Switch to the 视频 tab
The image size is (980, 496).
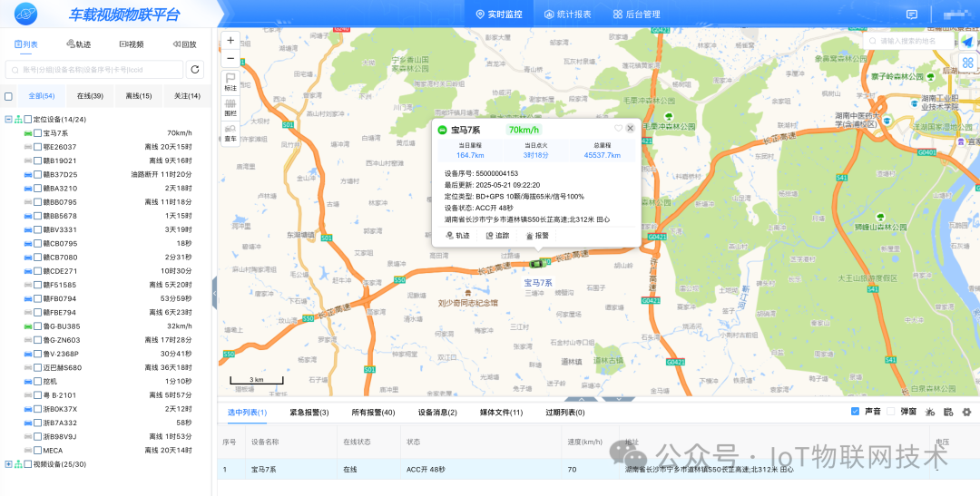click(x=132, y=44)
